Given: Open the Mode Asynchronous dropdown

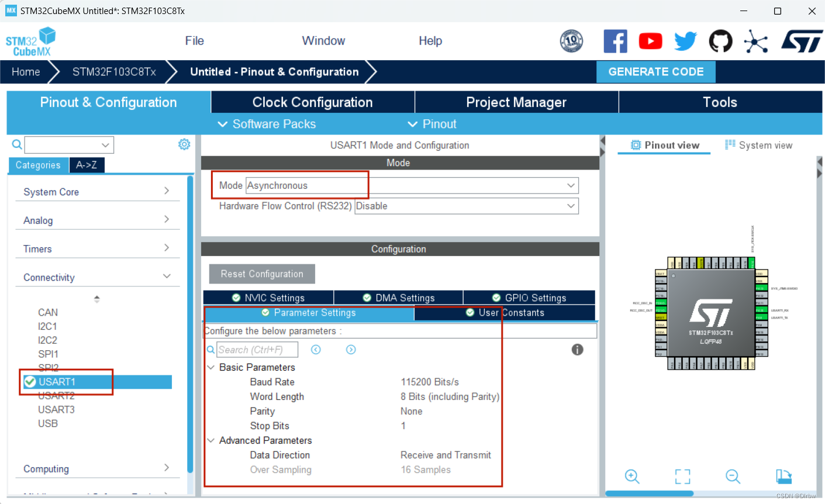Looking at the screenshot, I should pyautogui.click(x=412, y=185).
